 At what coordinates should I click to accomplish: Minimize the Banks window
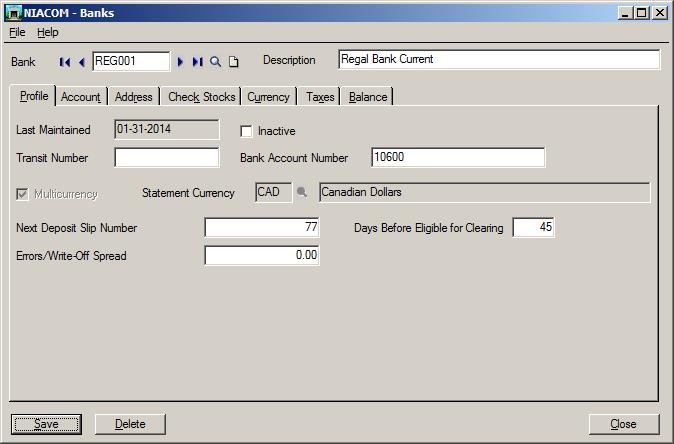[625, 13]
